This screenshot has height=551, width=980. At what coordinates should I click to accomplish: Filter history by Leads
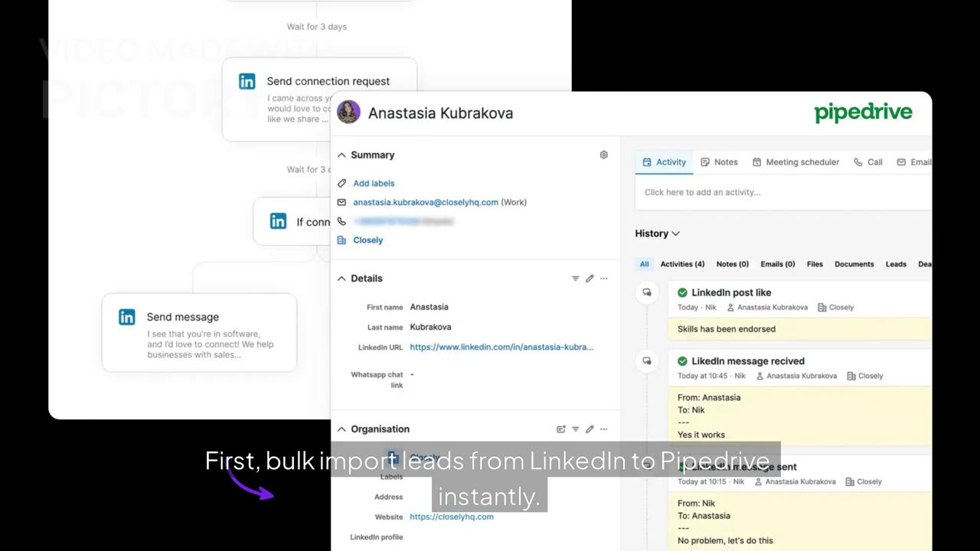[896, 264]
